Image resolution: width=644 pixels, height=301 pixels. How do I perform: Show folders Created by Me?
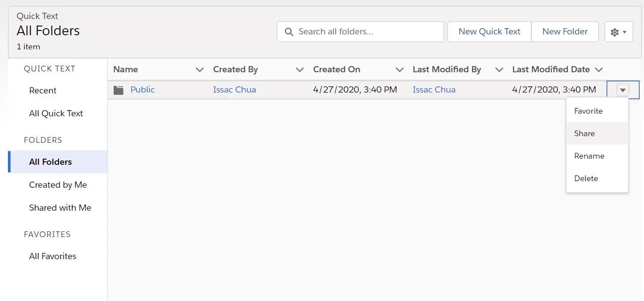[58, 185]
